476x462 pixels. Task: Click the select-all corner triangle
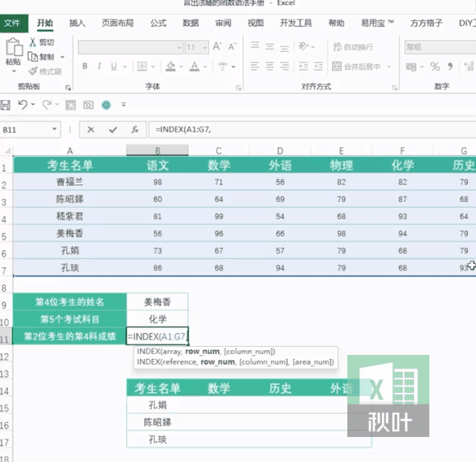(7, 151)
